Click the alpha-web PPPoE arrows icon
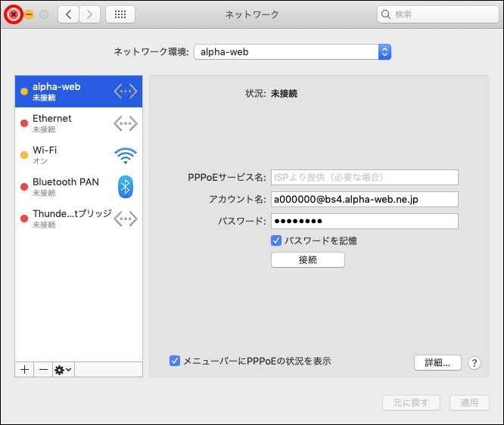504x425 pixels. 126,92
